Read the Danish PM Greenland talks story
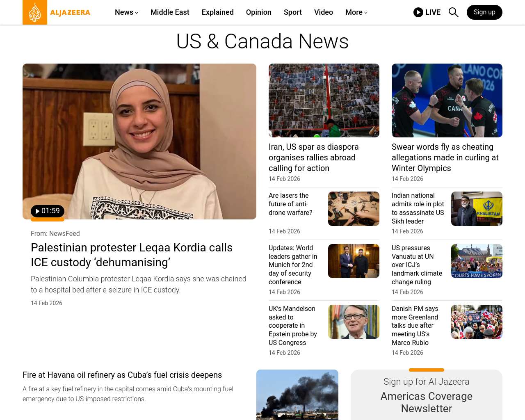525x420 pixels. (x=415, y=326)
